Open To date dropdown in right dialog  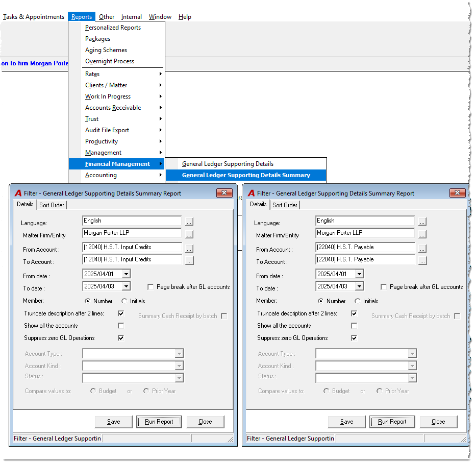(x=360, y=286)
